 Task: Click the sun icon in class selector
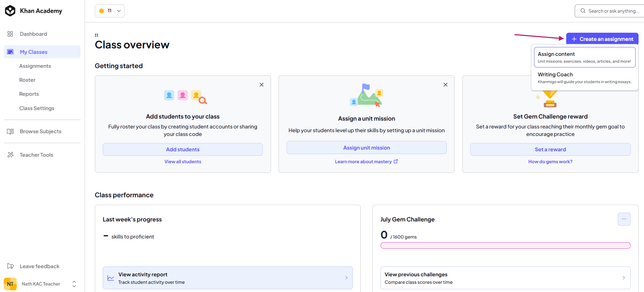click(101, 11)
